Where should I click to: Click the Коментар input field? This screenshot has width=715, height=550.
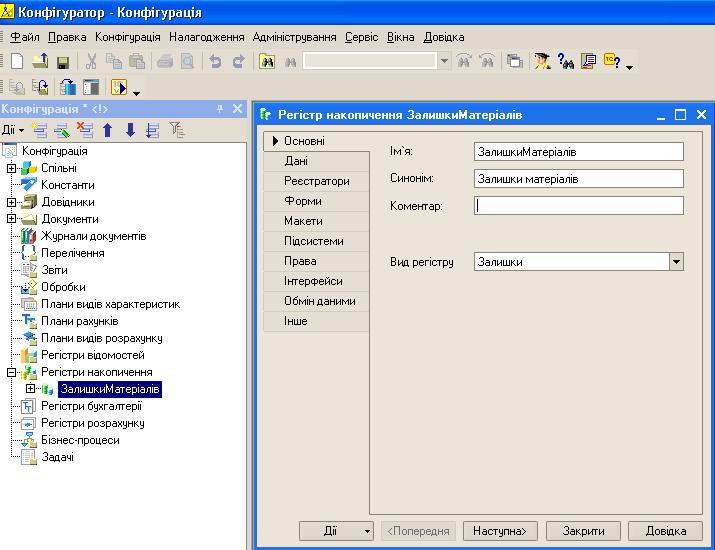[x=579, y=205]
